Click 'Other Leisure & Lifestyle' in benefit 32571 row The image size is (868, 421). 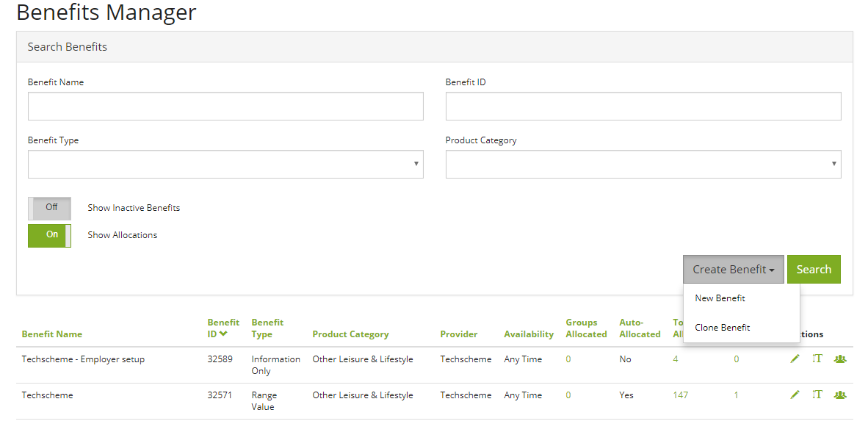(363, 395)
